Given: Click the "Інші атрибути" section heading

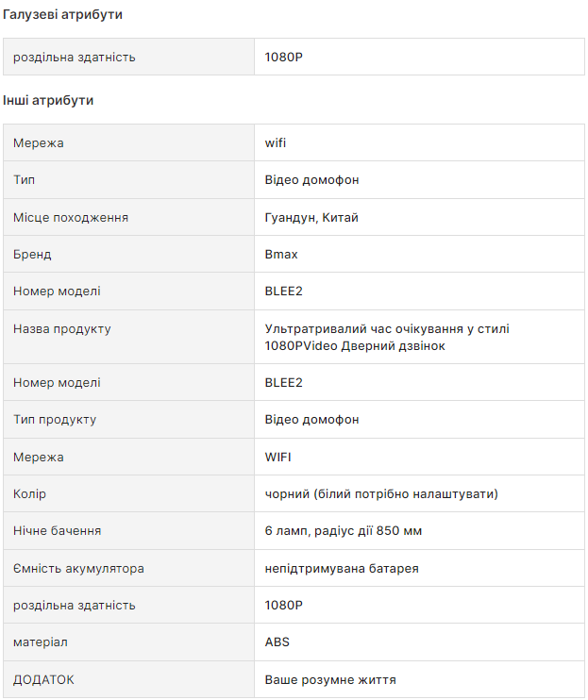Looking at the screenshot, I should coord(48,101).
